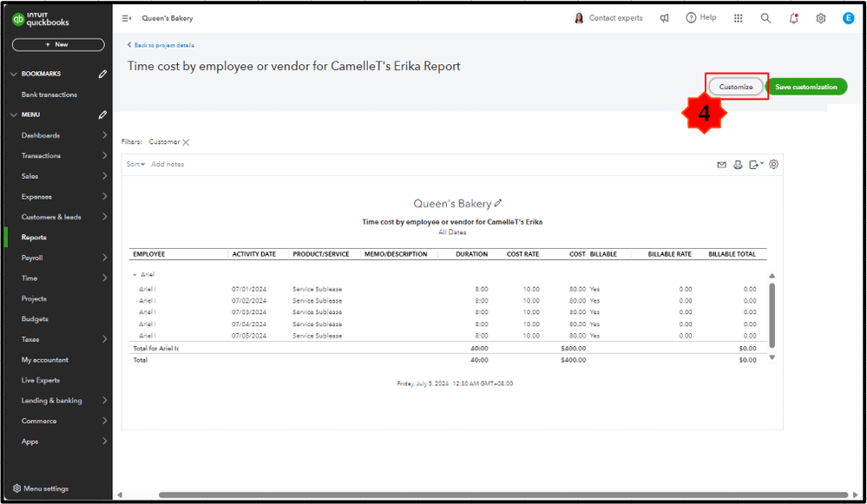Expand the Commerce submenu arrow
This screenshot has width=867, height=504.
pos(104,421)
